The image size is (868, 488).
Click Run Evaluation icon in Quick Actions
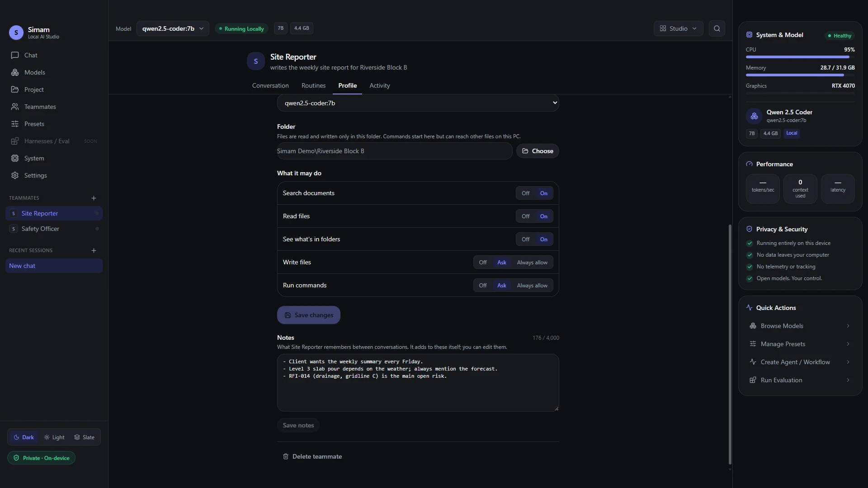(x=753, y=380)
